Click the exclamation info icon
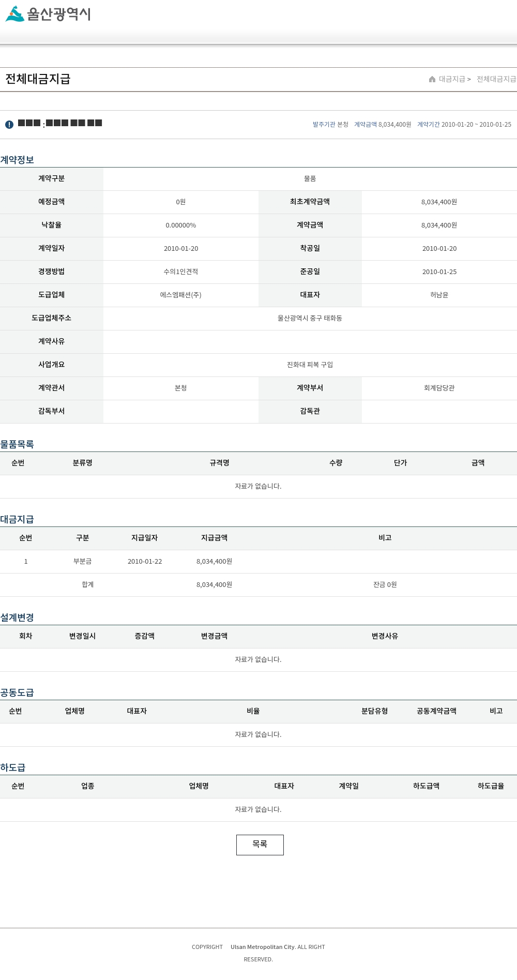The width and height of the screenshot is (517, 980). pyautogui.click(x=9, y=125)
